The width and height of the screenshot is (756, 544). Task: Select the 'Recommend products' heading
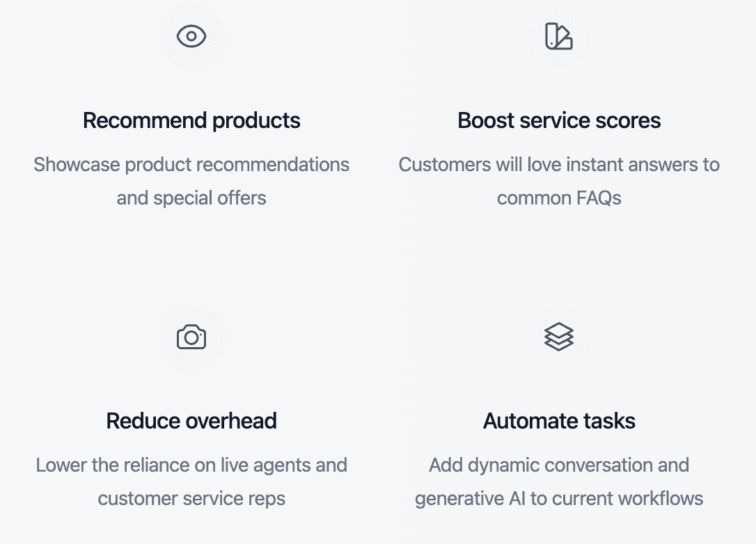(x=191, y=120)
